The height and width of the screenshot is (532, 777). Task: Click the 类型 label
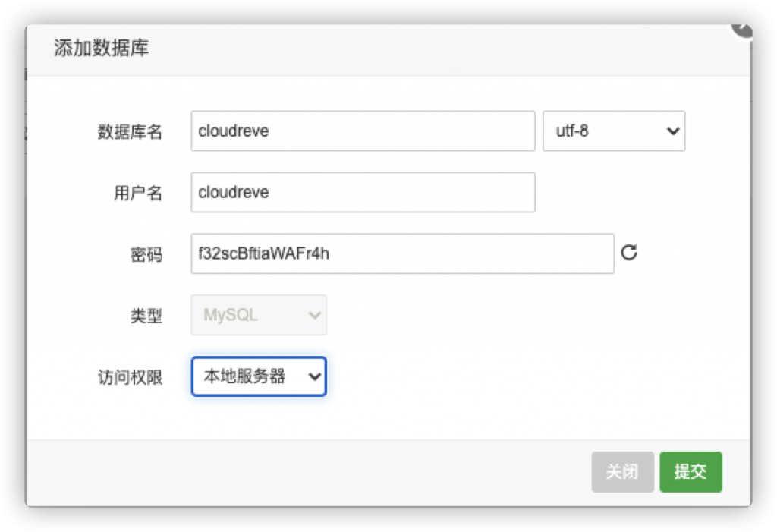click(146, 316)
